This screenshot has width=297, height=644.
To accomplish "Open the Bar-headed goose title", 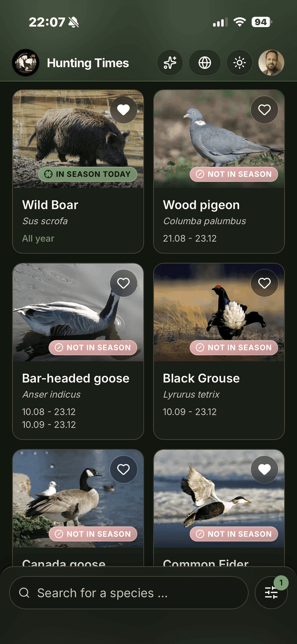I will pos(76,378).
